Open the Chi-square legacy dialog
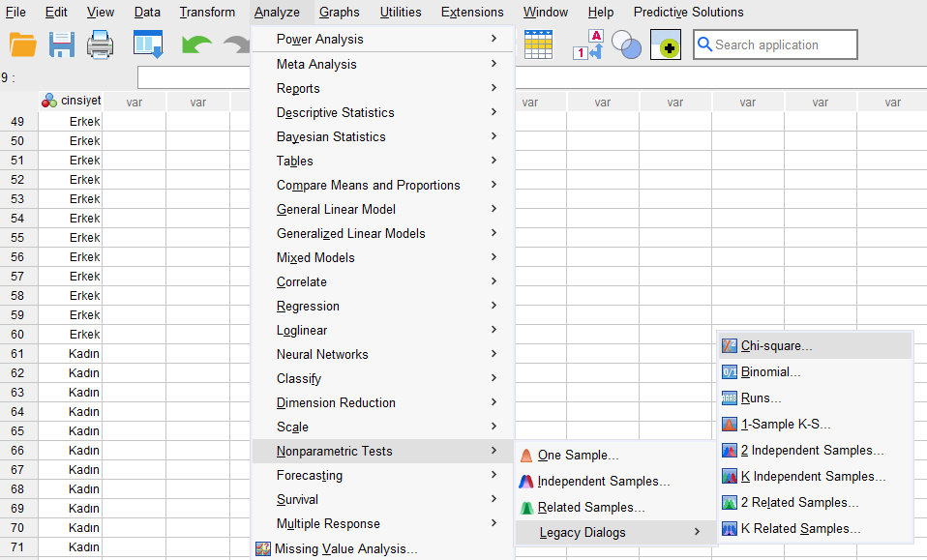 click(x=776, y=345)
